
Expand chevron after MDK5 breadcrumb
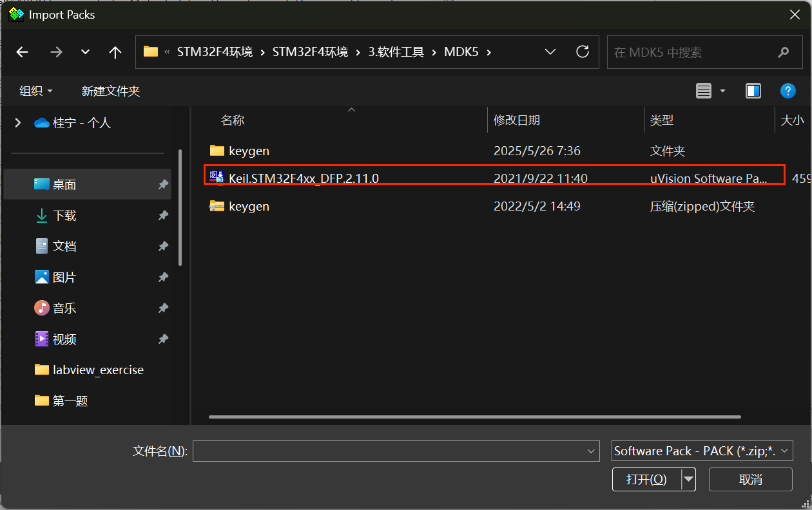tap(489, 52)
